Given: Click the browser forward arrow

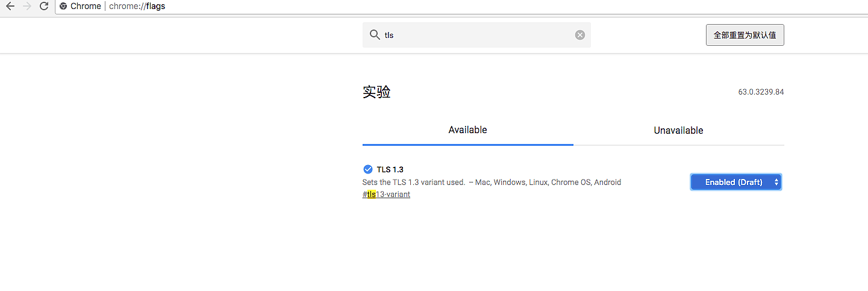Looking at the screenshot, I should coord(27,7).
